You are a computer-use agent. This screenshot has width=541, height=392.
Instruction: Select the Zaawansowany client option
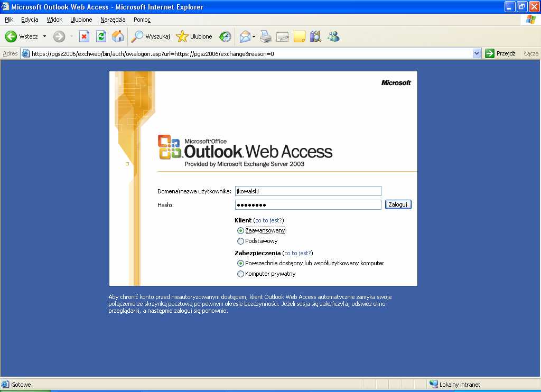coord(240,230)
